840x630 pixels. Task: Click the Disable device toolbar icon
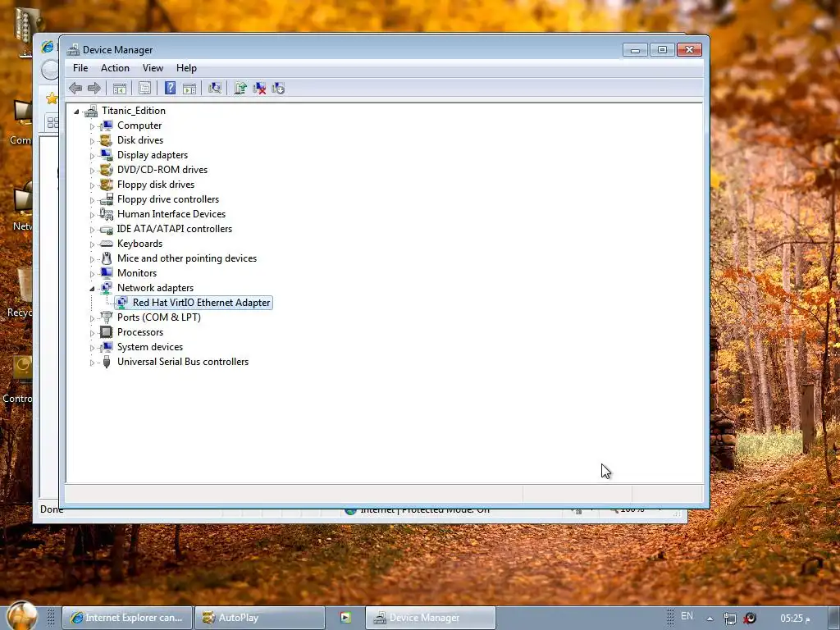click(x=278, y=88)
